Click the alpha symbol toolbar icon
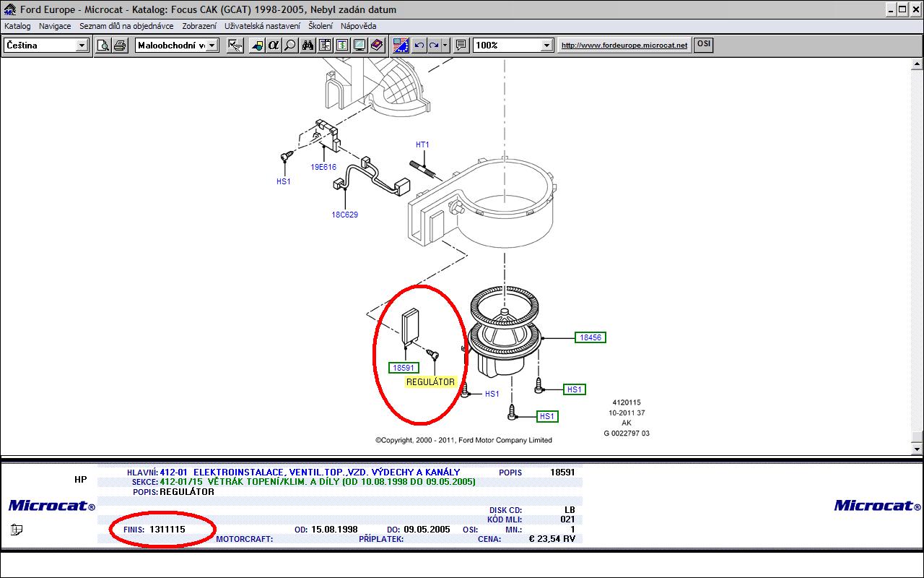This screenshot has width=924, height=578. coord(274,46)
